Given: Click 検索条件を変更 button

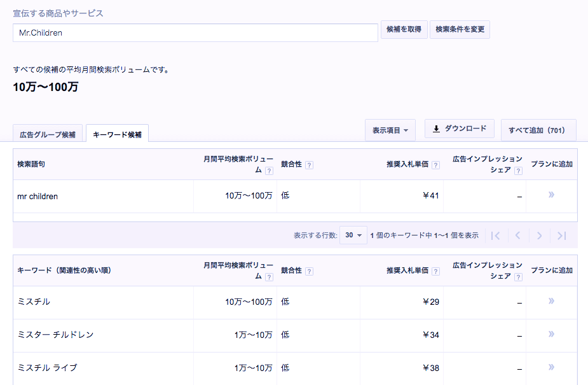Looking at the screenshot, I should point(460,29).
